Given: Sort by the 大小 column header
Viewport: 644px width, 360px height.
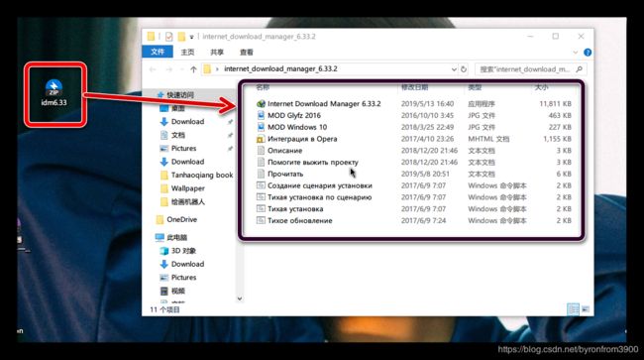Looking at the screenshot, I should click(x=542, y=87).
